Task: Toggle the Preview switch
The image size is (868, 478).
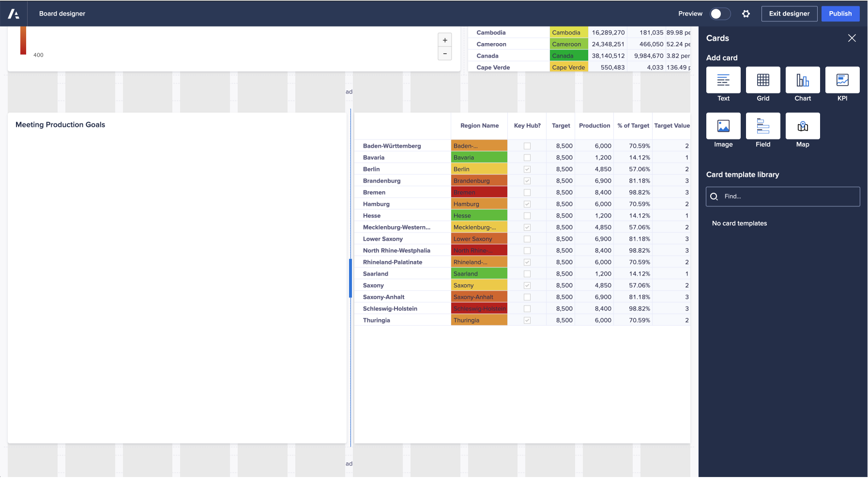Action: [719, 14]
